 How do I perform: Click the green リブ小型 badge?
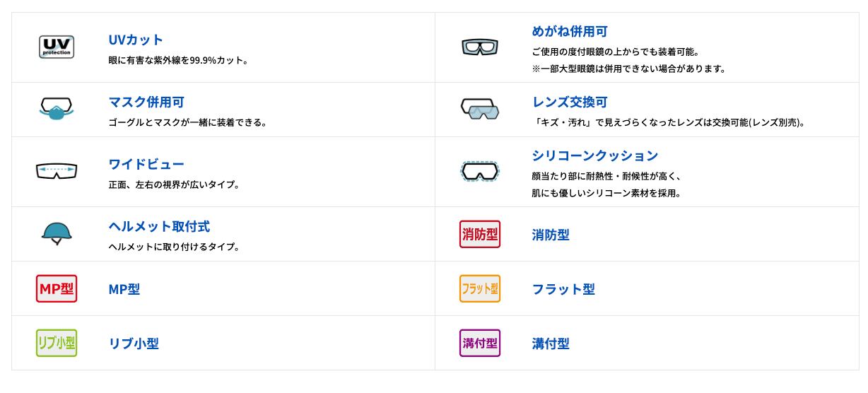[x=57, y=343]
